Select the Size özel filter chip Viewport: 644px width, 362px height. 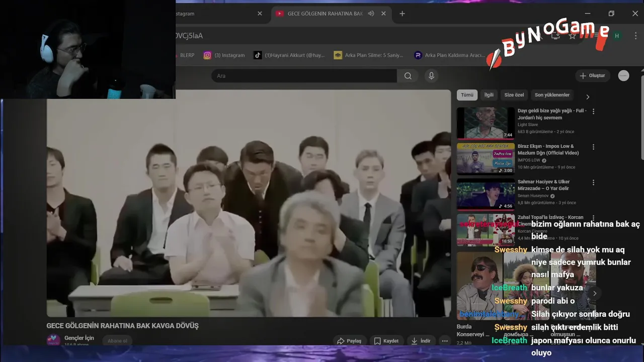[514, 95]
